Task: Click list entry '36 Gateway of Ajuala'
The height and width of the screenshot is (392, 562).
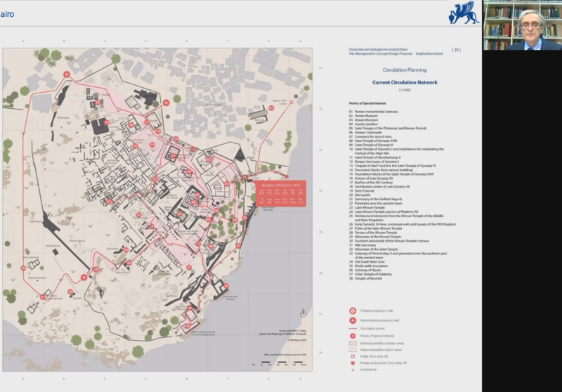Action: click(x=365, y=270)
